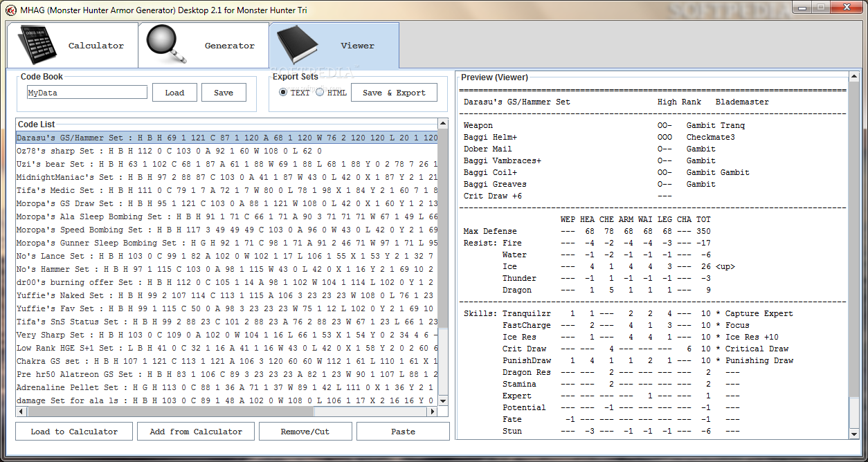The width and height of the screenshot is (868, 462).
Task: Select "Chakra GS set" code row
Action: 227,361
